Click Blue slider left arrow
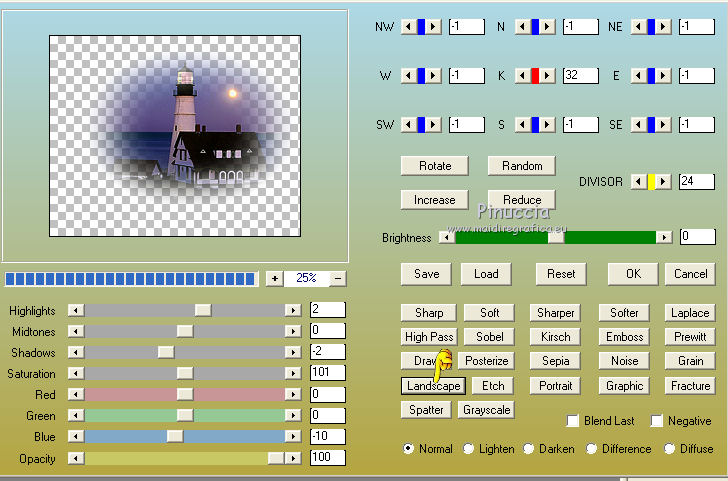 point(76,436)
